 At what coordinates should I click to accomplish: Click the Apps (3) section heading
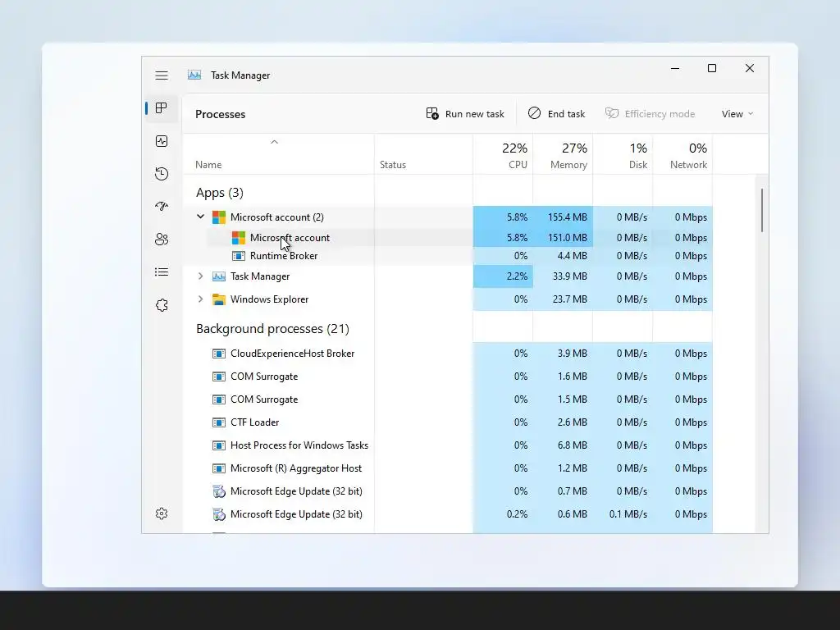[220, 193]
